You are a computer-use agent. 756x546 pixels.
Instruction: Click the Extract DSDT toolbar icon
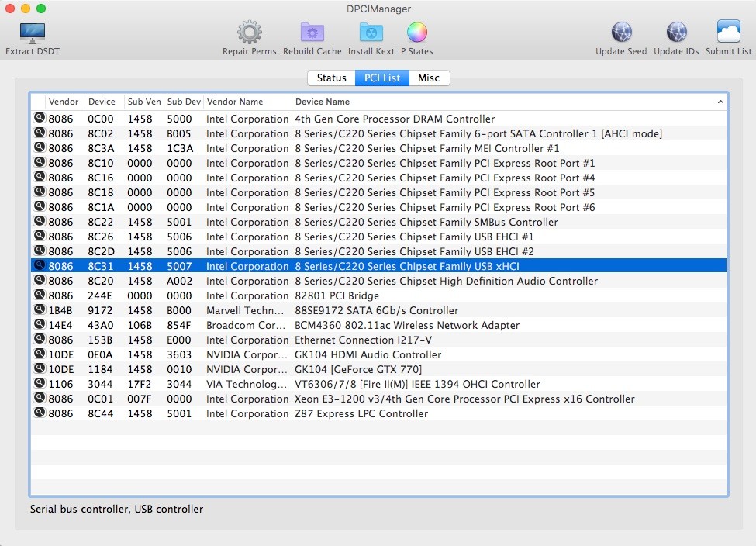tap(32, 33)
